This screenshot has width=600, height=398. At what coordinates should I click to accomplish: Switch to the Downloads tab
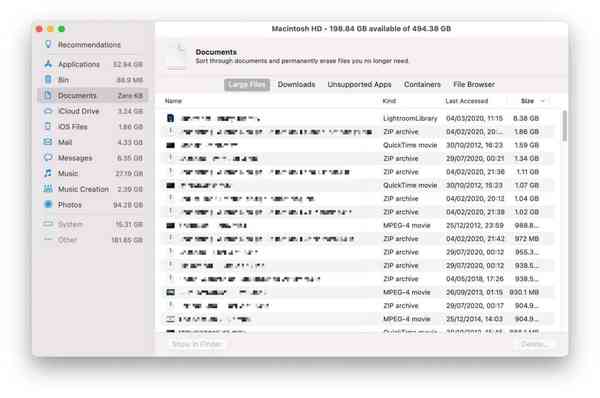(x=297, y=85)
